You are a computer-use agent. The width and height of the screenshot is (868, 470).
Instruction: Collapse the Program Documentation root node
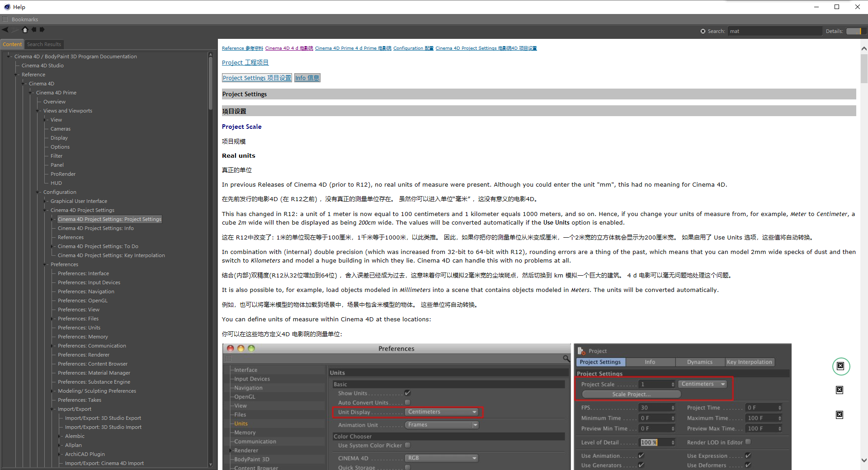point(9,56)
